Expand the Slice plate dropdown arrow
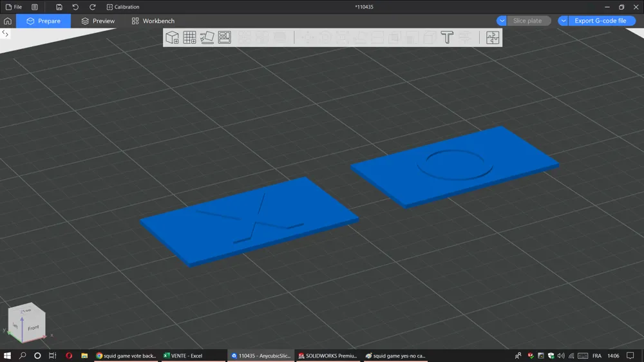The height and width of the screenshot is (362, 644). pos(502,21)
